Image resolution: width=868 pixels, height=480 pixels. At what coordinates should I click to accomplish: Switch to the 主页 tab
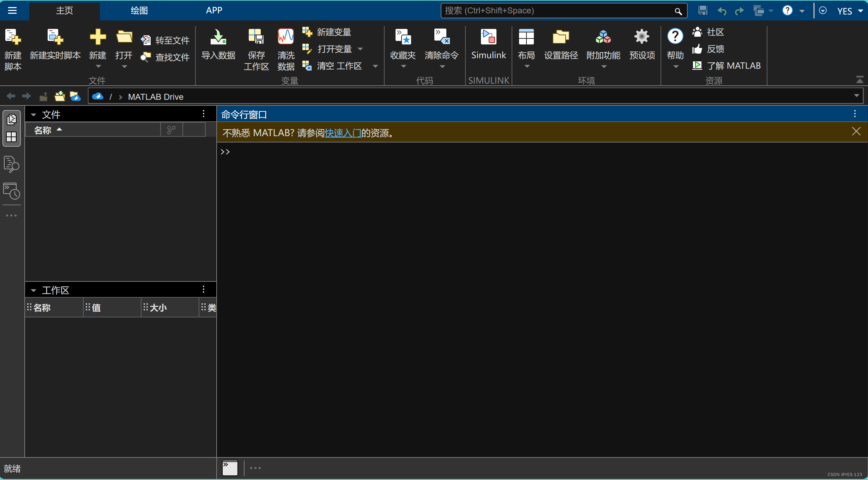pos(65,11)
